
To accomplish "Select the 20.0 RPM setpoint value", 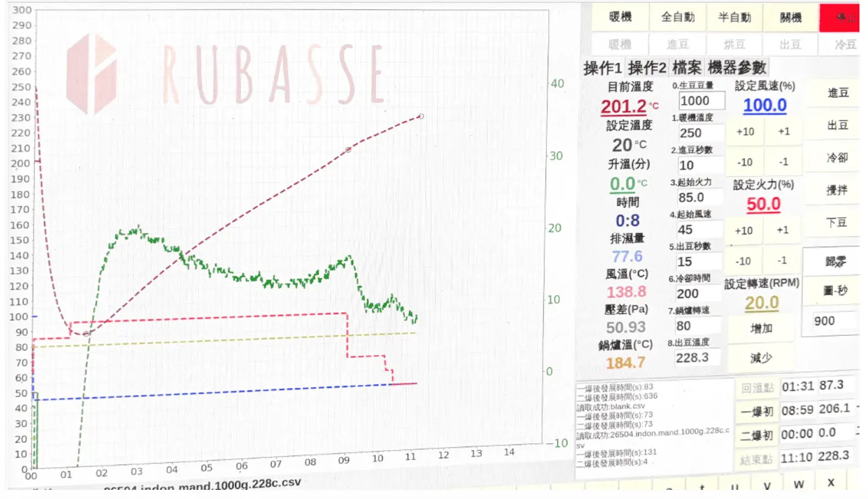I will [761, 303].
